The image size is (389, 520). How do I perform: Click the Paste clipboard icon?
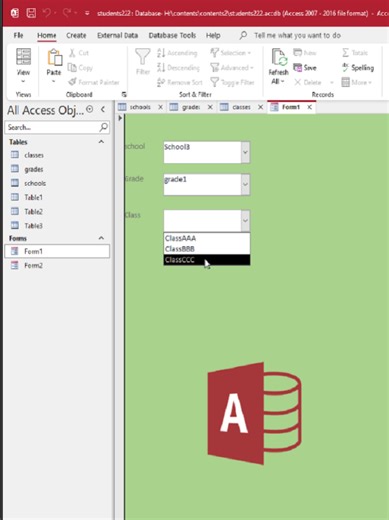[54, 57]
